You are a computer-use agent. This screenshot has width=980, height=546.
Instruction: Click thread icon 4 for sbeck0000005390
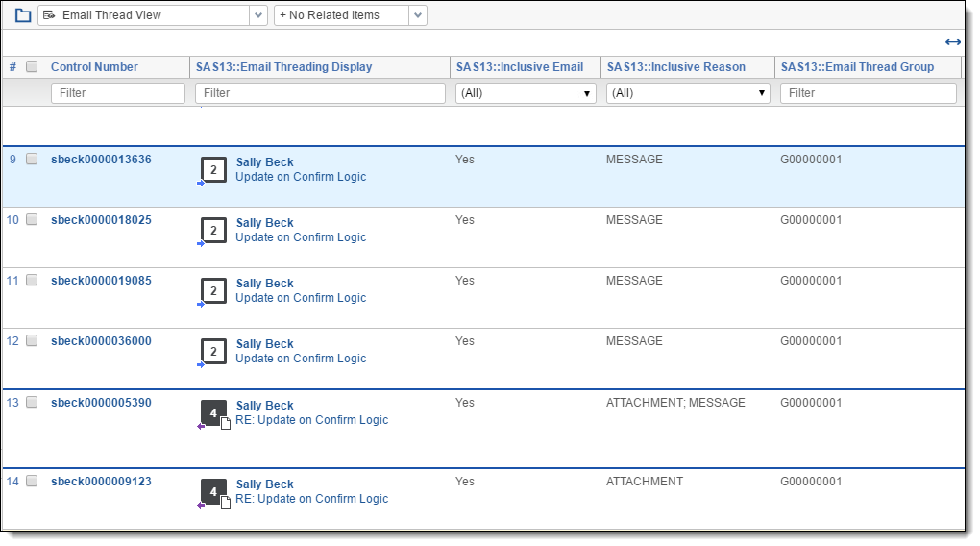[x=213, y=413]
